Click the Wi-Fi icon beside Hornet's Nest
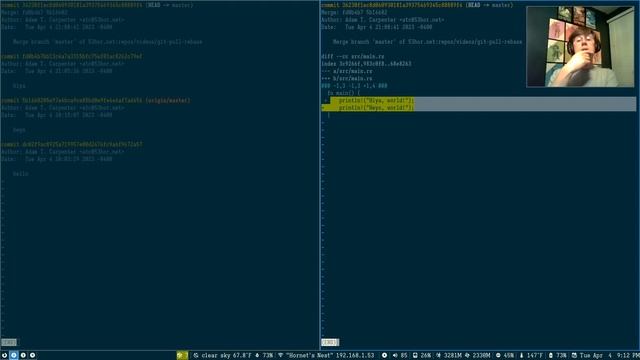The width and height of the screenshot is (640, 360). [280, 356]
